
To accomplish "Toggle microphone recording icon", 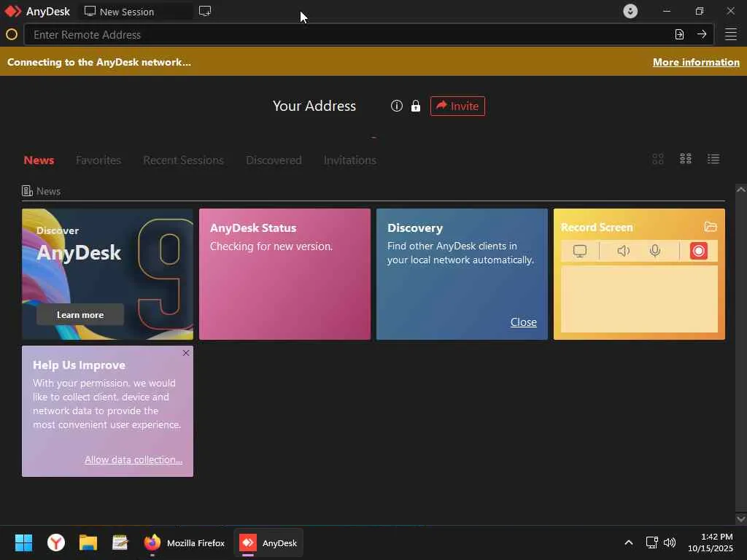I will point(655,251).
